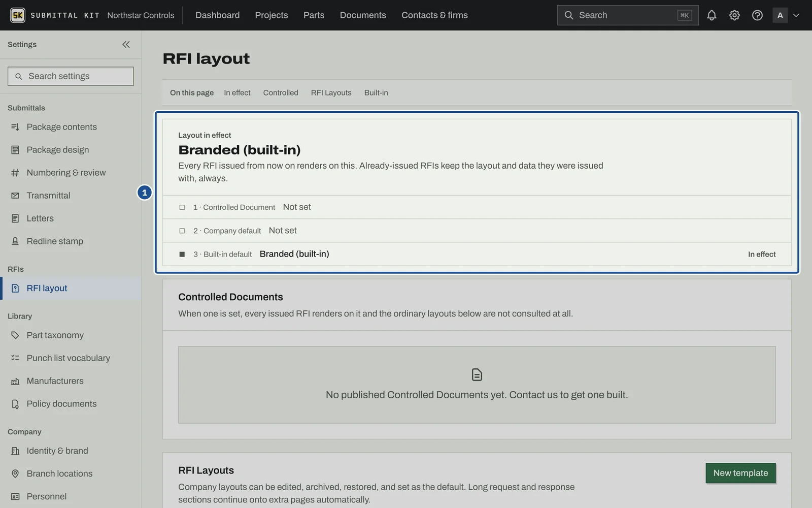The height and width of the screenshot is (508, 812).
Task: Jump to RFI Layouts section
Action: [331, 93]
